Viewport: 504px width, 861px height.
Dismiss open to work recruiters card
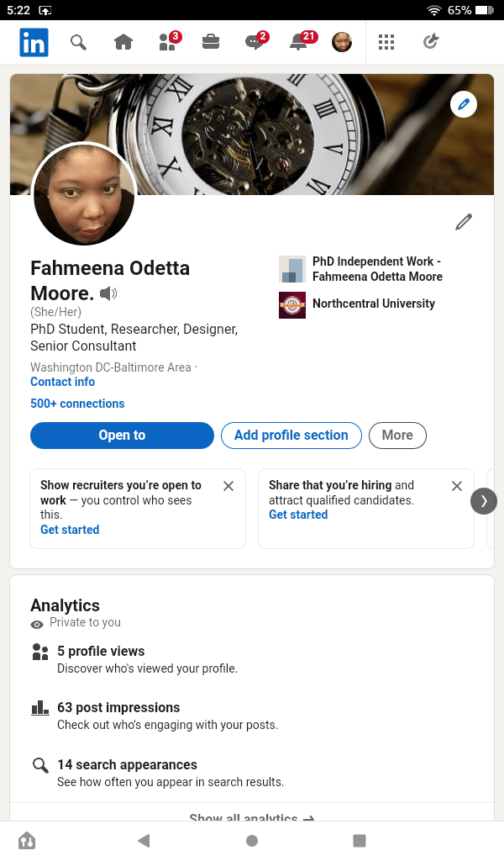(228, 486)
